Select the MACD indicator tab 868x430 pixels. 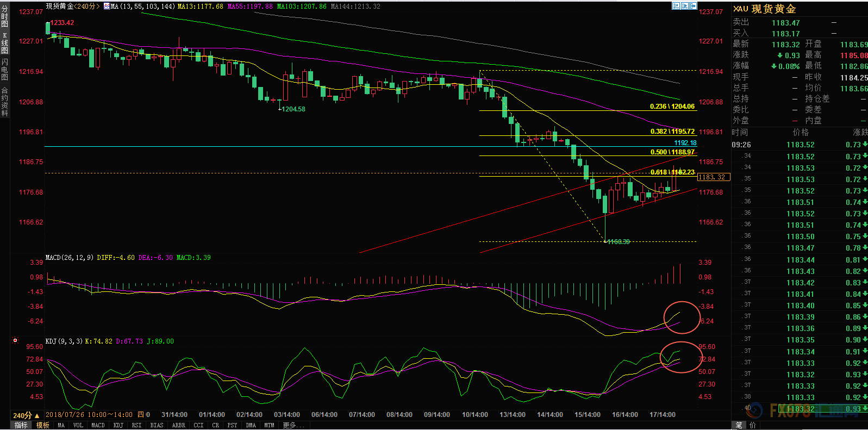point(98,425)
